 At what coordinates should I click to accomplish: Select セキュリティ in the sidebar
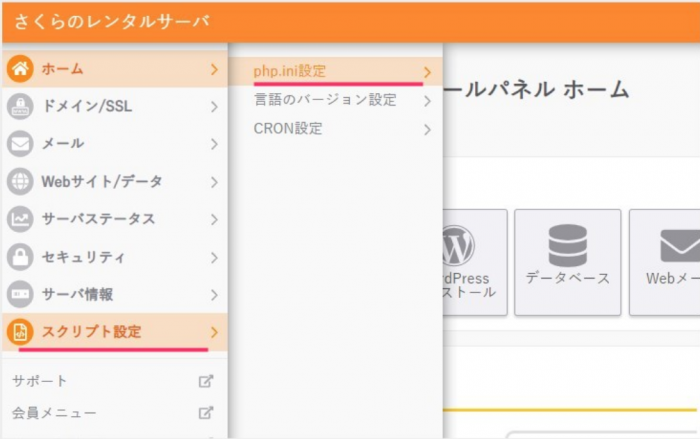(x=115, y=257)
